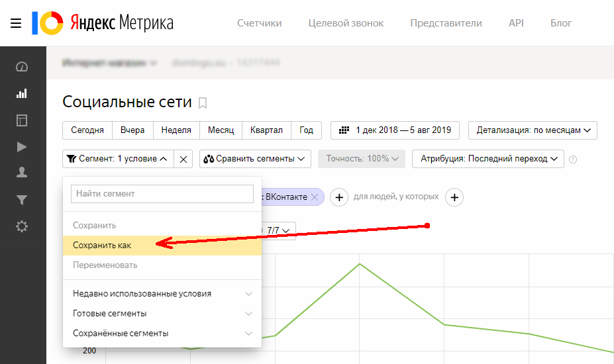Image resolution: width=614 pixels, height=364 pixels.
Task: Choose Сохранить in segment menu
Action: coord(162,226)
